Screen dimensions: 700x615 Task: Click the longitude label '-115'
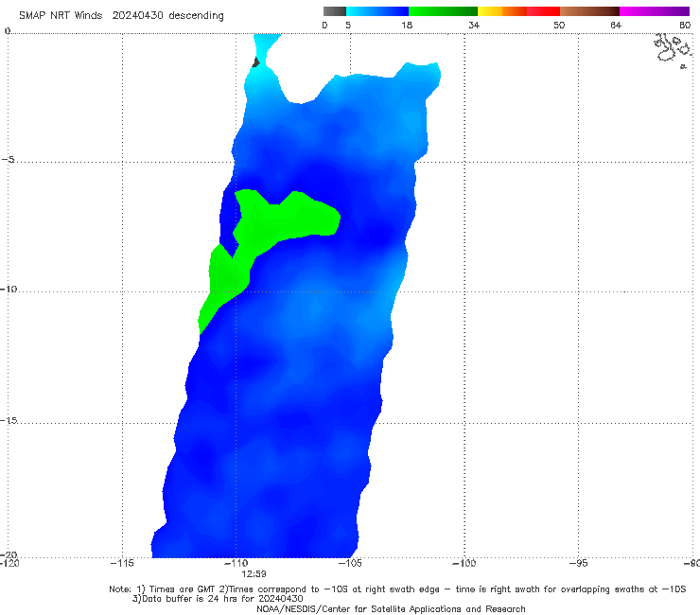pos(122,563)
